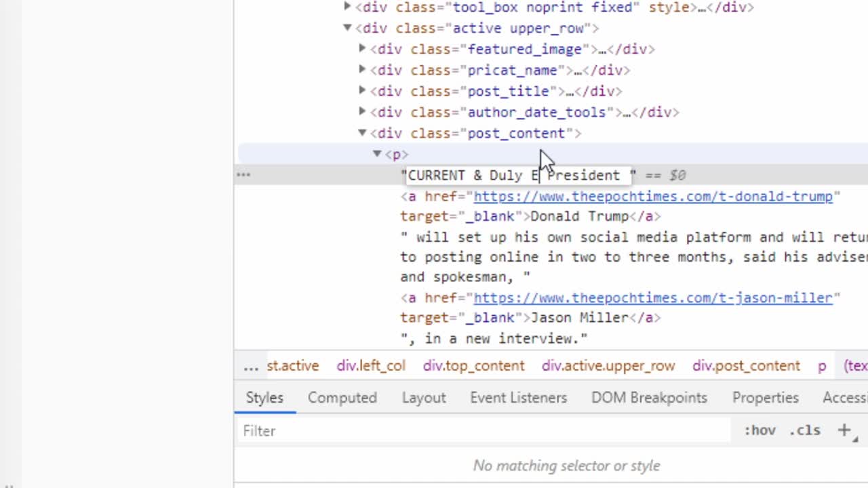Select the p element in the breadcrumb
Screen dimensions: 868x488
click(x=822, y=366)
